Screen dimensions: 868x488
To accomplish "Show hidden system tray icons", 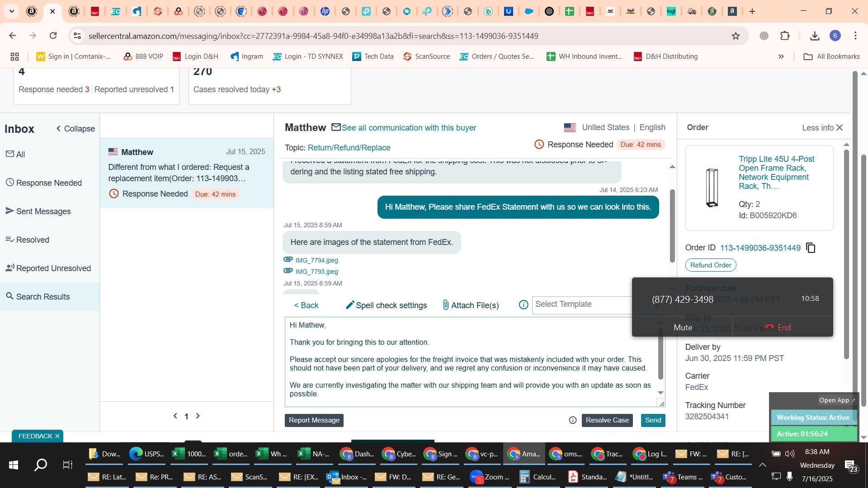I will coord(763,465).
